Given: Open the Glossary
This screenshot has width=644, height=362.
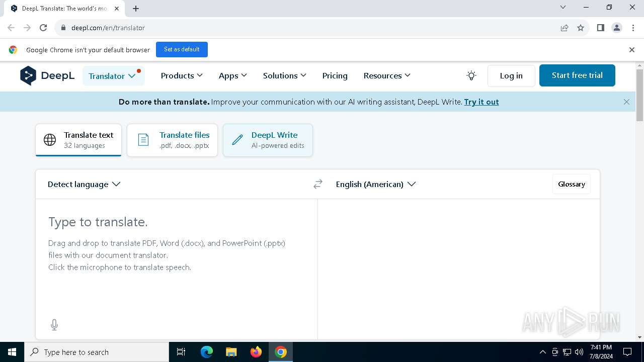Looking at the screenshot, I should [572, 184].
